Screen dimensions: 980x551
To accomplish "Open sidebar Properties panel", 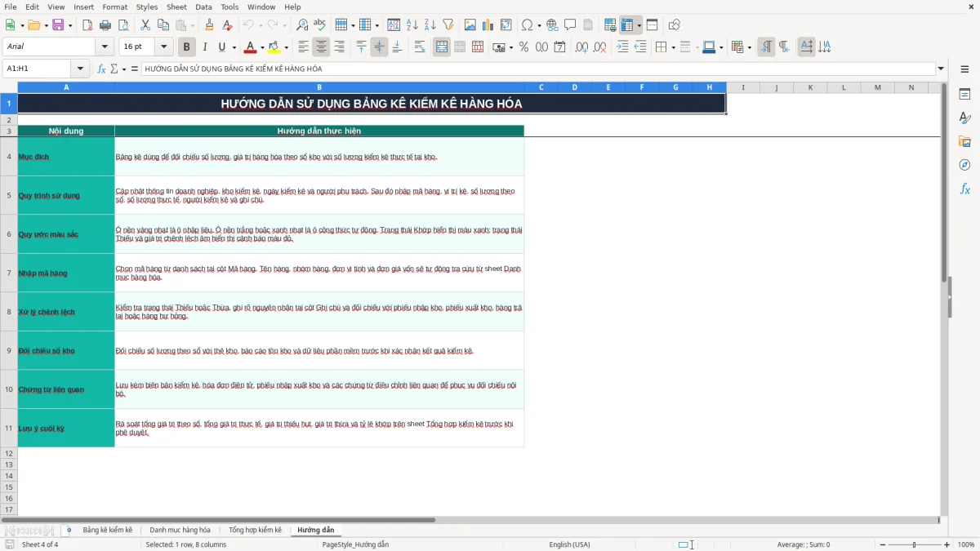I will tap(964, 94).
